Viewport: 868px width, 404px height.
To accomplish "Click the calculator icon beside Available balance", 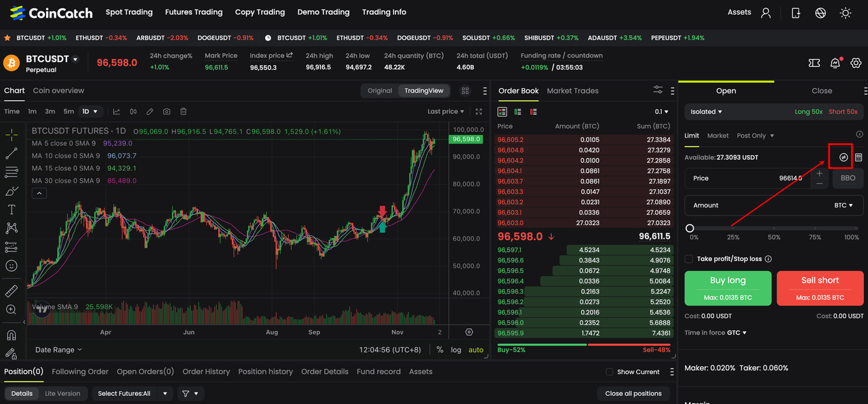I will 859,157.
